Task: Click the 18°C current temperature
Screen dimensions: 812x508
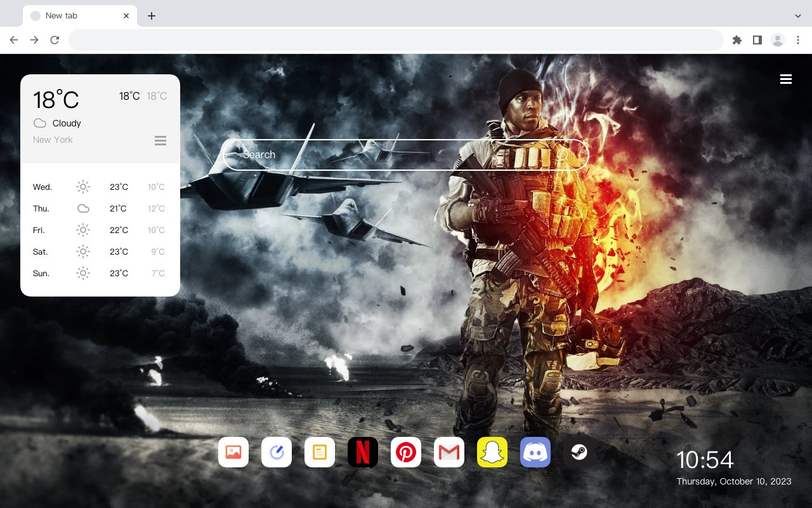Action: pyautogui.click(x=56, y=100)
